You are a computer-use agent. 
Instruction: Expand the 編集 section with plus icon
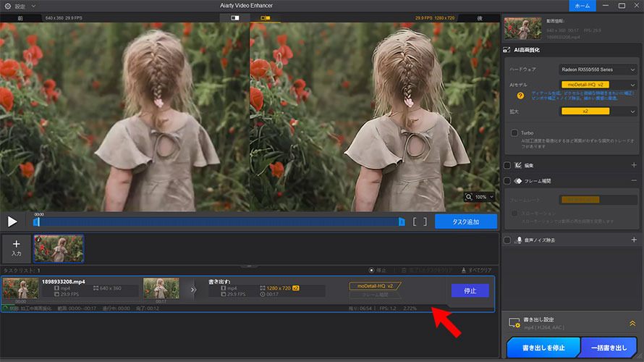634,165
